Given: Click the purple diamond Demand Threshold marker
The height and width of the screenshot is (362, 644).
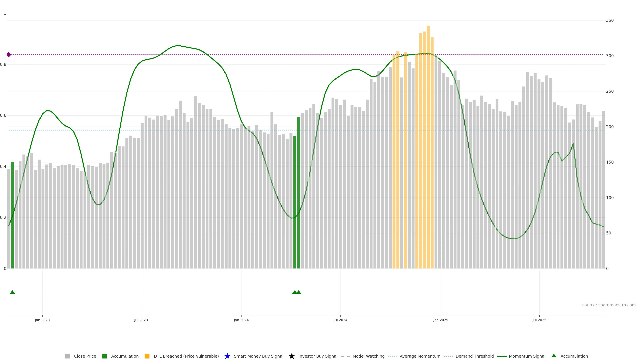Looking at the screenshot, I should click(x=9, y=55).
